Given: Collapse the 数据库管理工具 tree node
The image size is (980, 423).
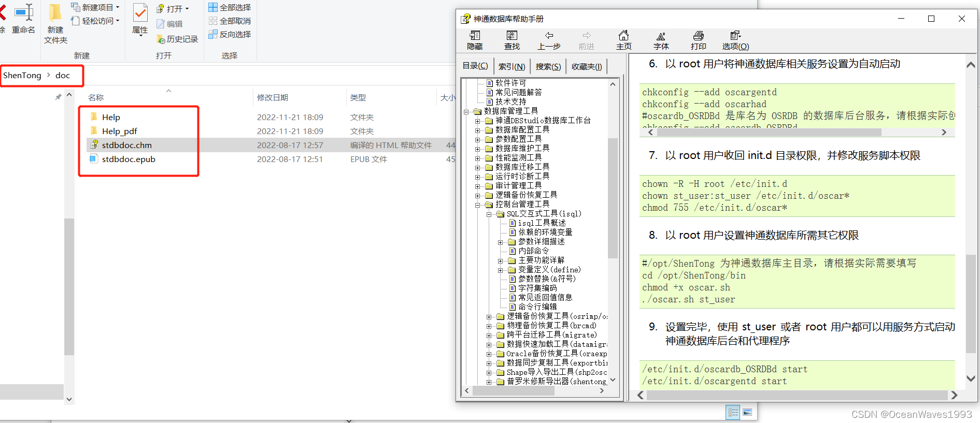Looking at the screenshot, I should click(466, 111).
